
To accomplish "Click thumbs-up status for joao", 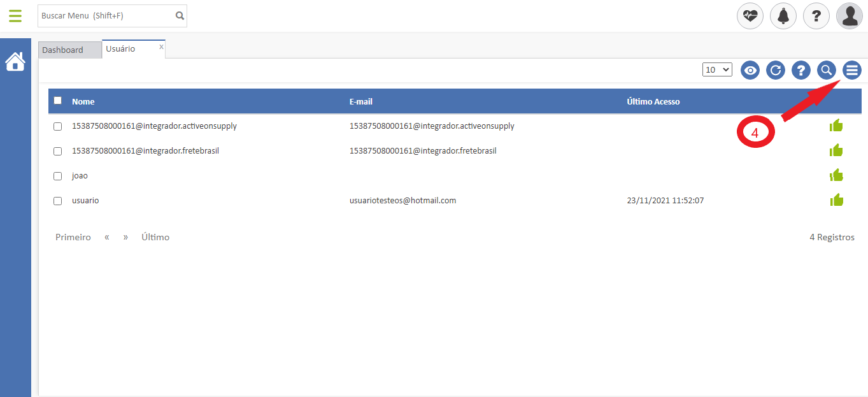I will click(836, 175).
